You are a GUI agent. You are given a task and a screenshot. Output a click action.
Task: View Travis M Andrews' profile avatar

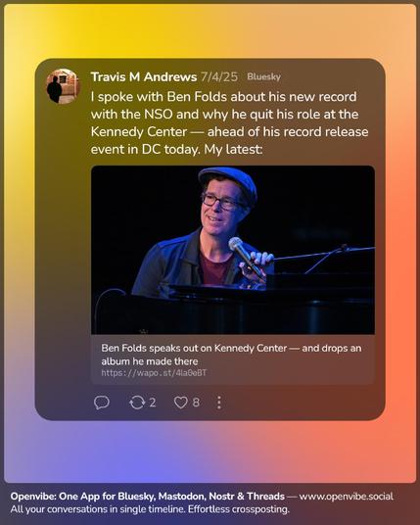click(x=63, y=86)
